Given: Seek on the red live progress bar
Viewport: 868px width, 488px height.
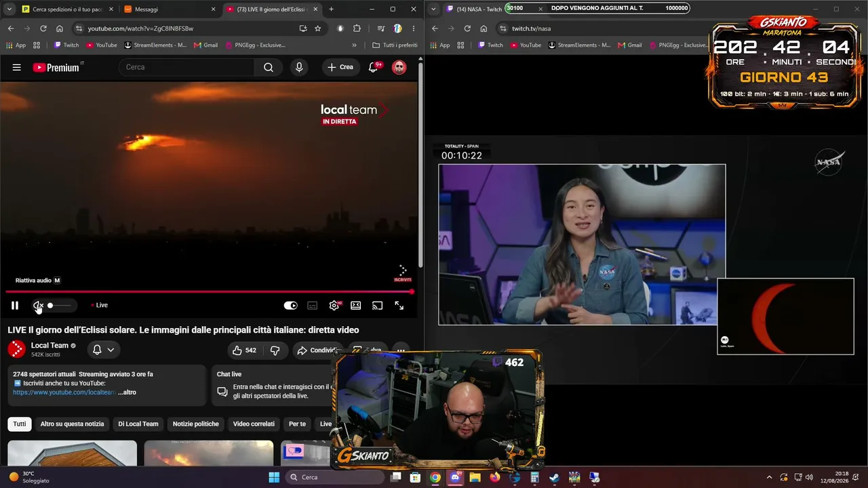Looking at the screenshot, I should pyautogui.click(x=209, y=292).
